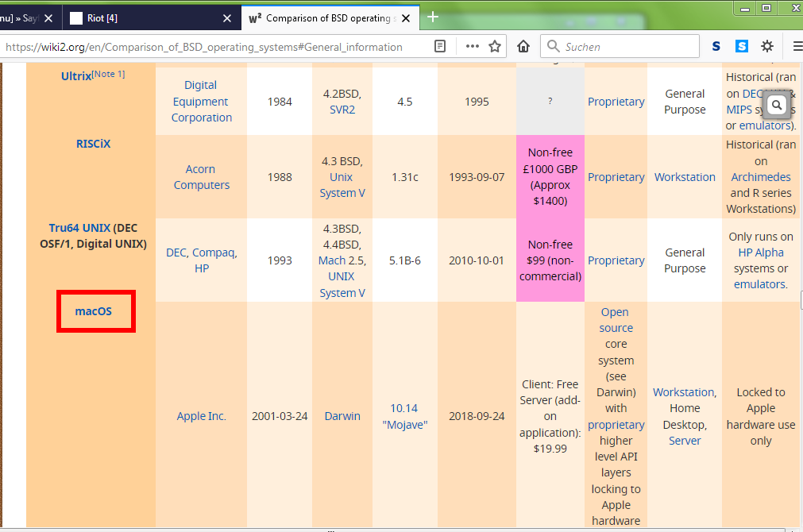The image size is (803, 532).
Task: Open the 10.14 "Mojave" link
Action: [x=404, y=416]
